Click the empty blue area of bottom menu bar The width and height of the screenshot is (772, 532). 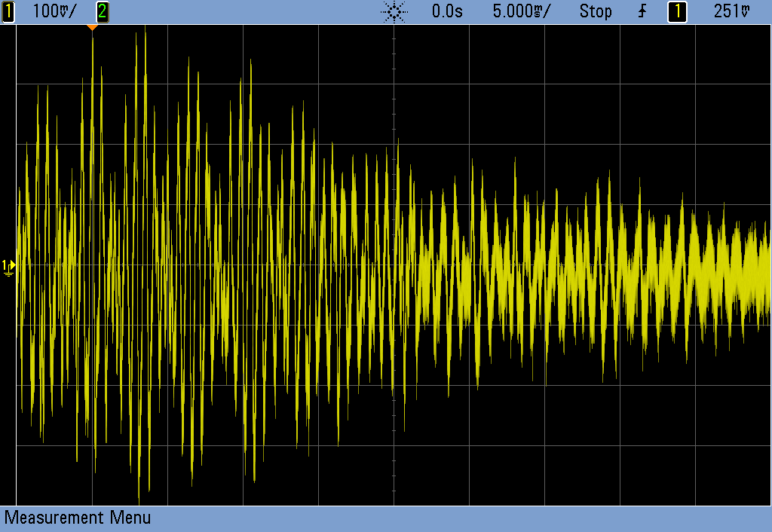pyautogui.click(x=452, y=518)
